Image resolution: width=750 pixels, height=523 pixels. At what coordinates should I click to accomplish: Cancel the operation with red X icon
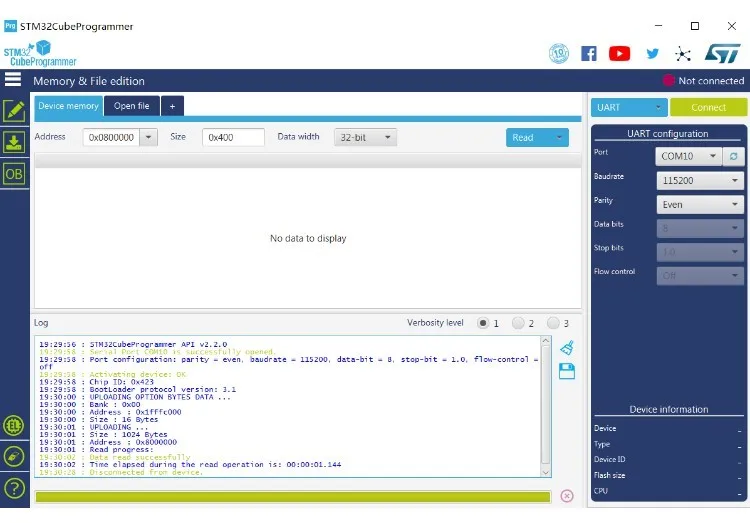[x=567, y=496]
